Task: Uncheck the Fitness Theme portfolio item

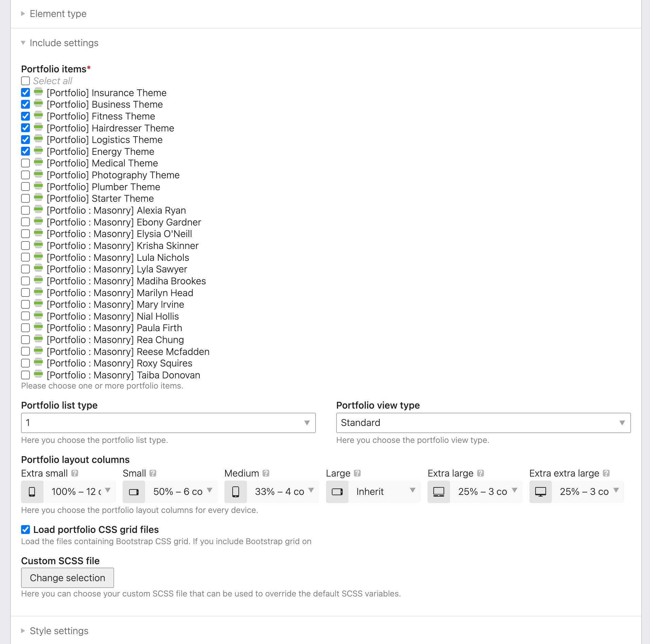Action: tap(25, 116)
